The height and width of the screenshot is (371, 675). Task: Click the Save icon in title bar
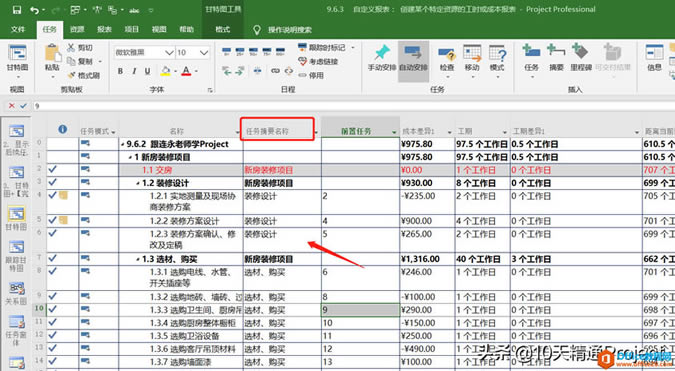coord(16,9)
